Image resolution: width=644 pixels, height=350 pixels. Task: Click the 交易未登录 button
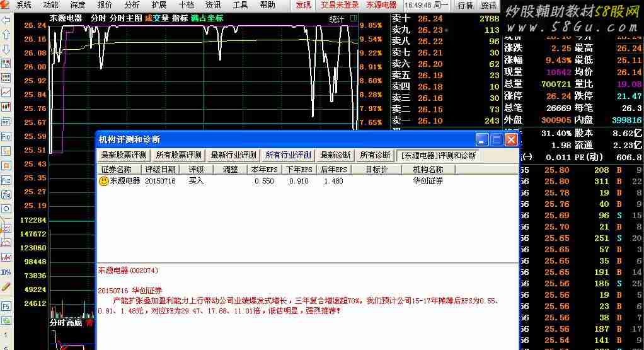[x=339, y=5]
